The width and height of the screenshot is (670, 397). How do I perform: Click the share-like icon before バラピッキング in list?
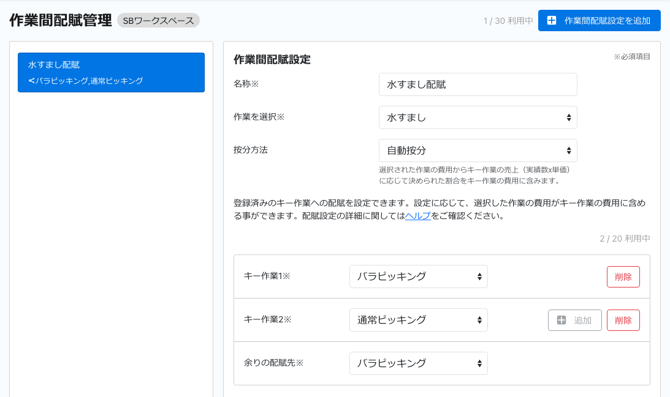(31, 80)
